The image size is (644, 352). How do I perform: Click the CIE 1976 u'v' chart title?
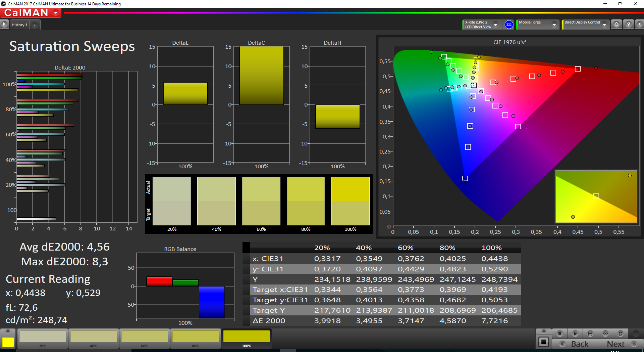509,42
